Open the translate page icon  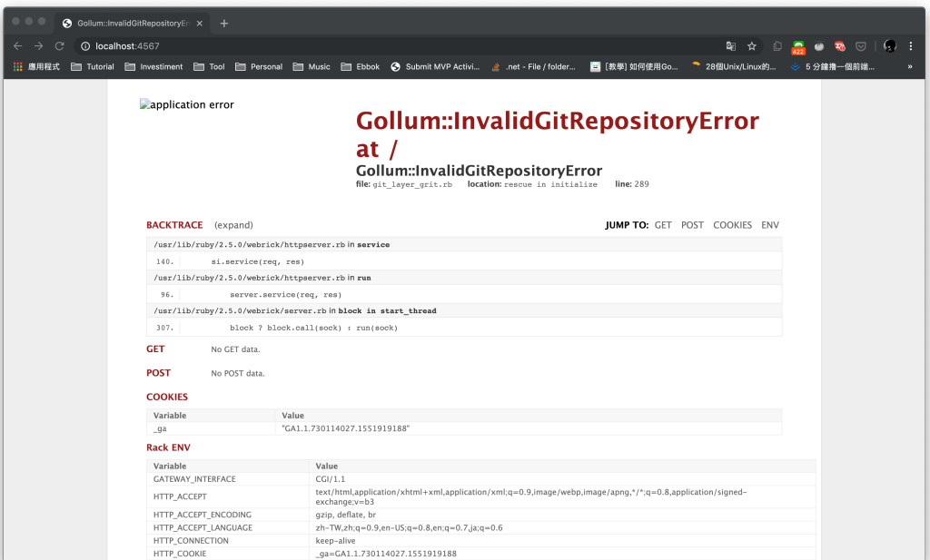tap(731, 46)
